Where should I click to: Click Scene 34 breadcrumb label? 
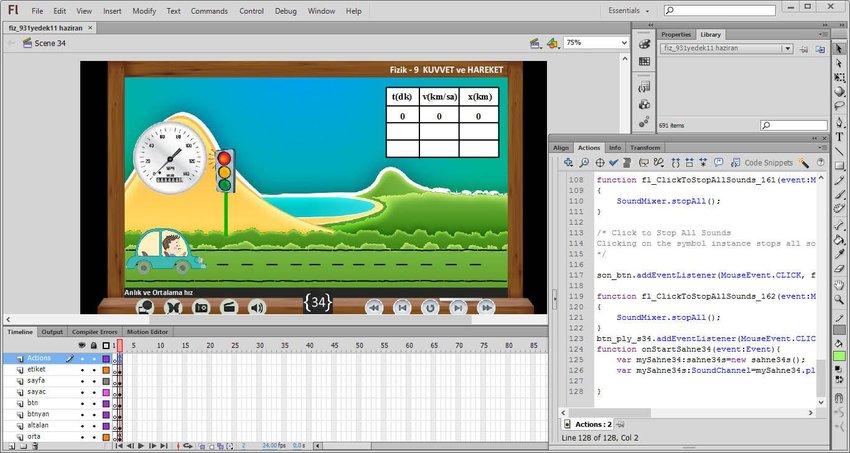pos(50,43)
